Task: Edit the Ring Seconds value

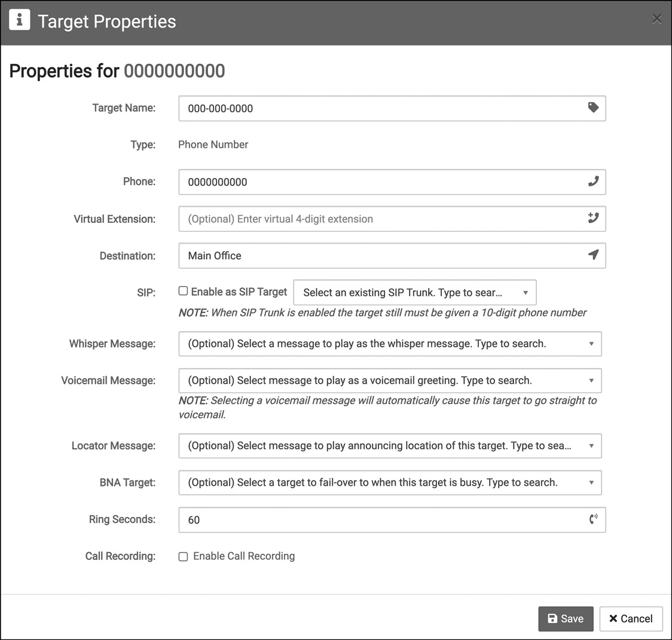Action: coord(359,520)
